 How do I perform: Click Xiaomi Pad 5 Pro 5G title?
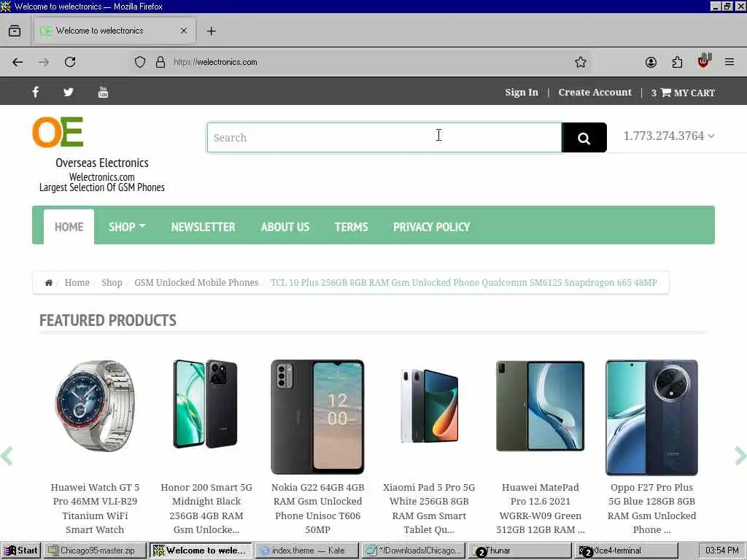coord(429,508)
